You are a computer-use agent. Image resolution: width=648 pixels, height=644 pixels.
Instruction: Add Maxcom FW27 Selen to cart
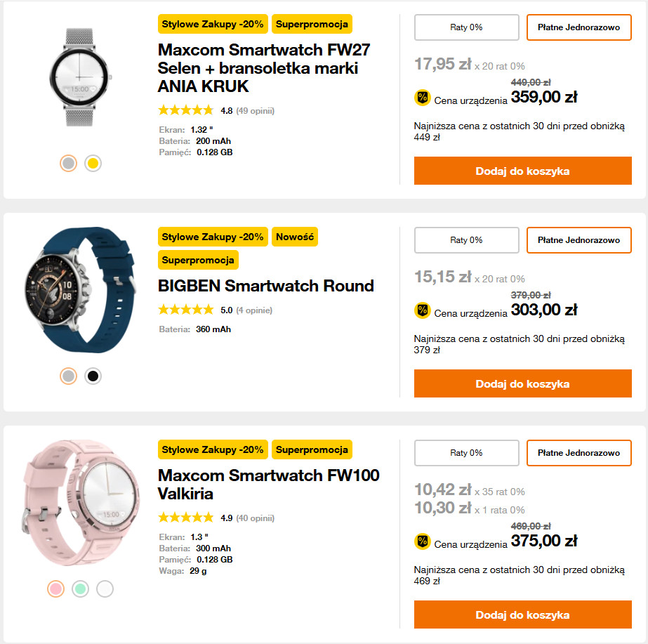(x=522, y=171)
